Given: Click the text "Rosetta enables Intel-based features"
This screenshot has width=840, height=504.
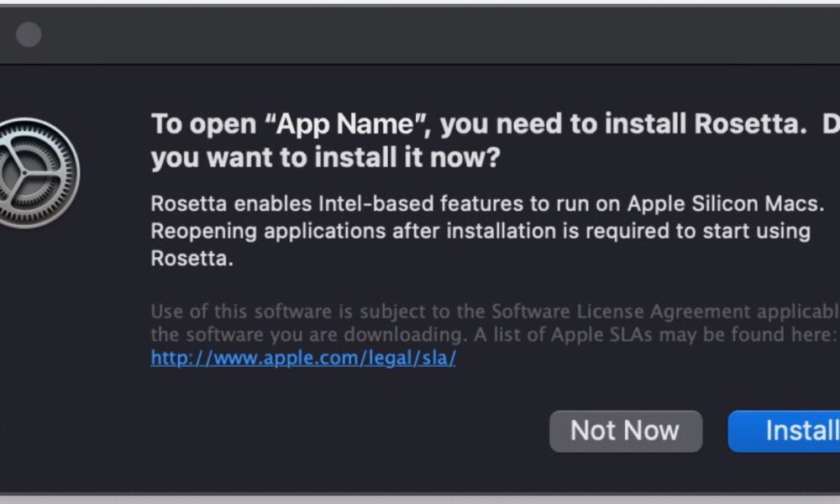Looking at the screenshot, I should click(337, 204).
